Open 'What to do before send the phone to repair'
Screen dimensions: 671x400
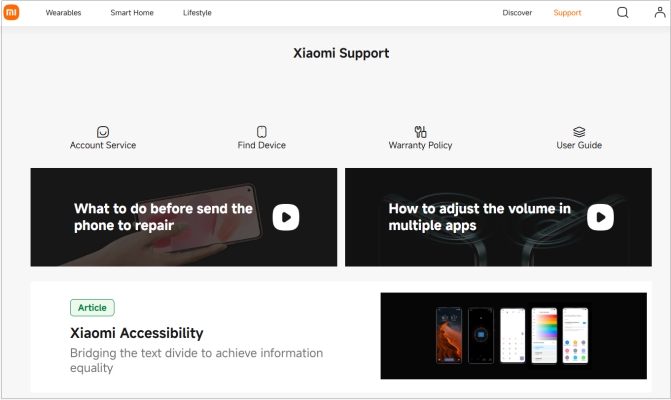[x=163, y=217]
